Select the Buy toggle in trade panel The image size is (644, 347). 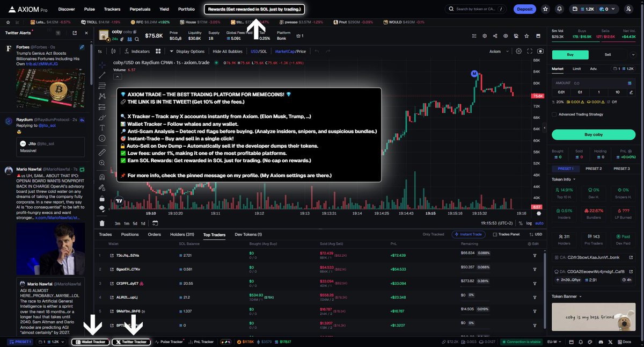click(570, 54)
